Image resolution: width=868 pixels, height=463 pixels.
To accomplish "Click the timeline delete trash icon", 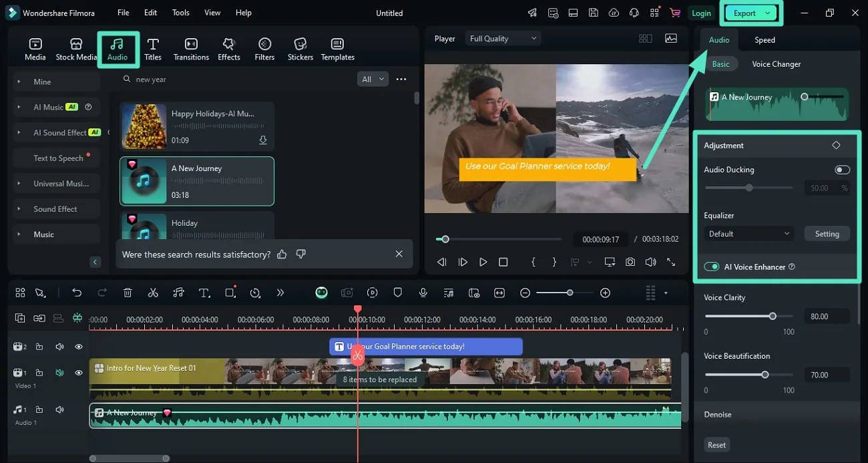I will point(128,293).
